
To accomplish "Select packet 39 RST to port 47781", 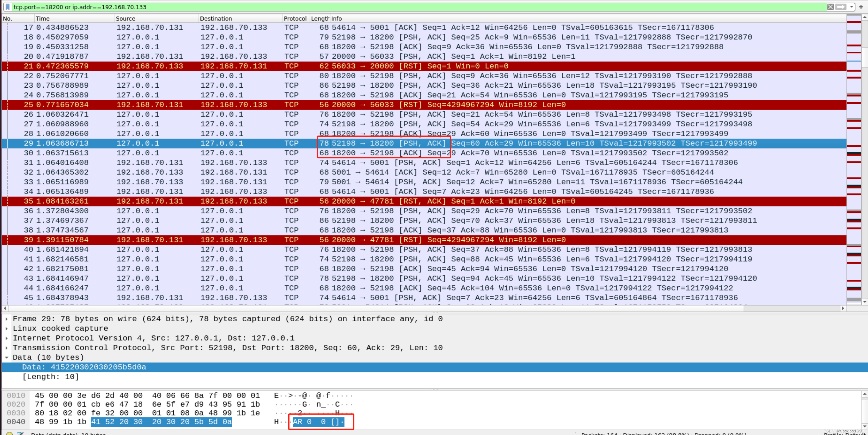I will point(424,240).
